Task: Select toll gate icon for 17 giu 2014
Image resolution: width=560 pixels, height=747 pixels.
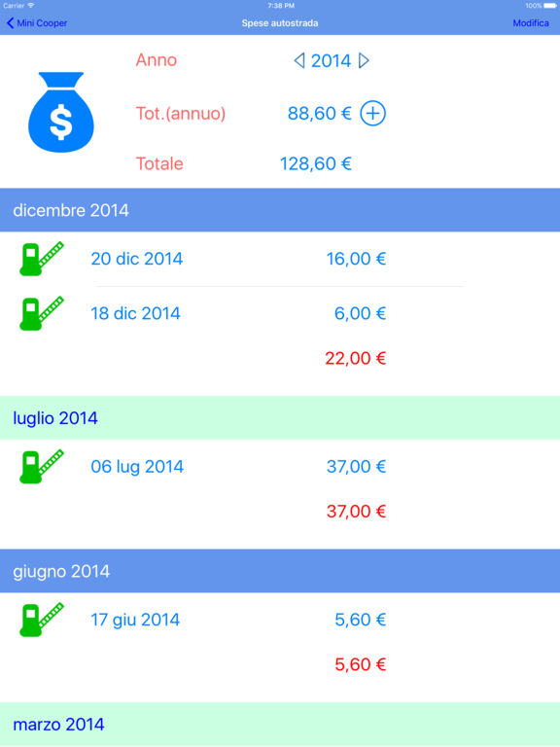Action: (x=42, y=620)
